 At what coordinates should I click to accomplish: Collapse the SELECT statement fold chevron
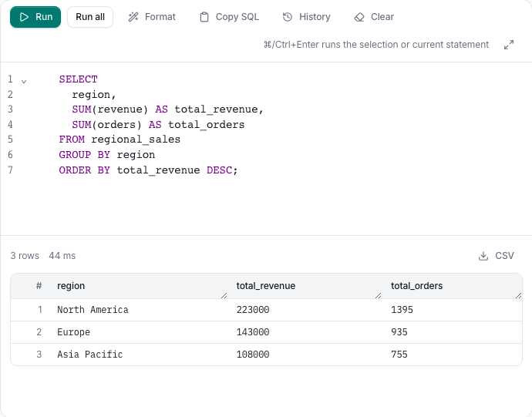(24, 82)
